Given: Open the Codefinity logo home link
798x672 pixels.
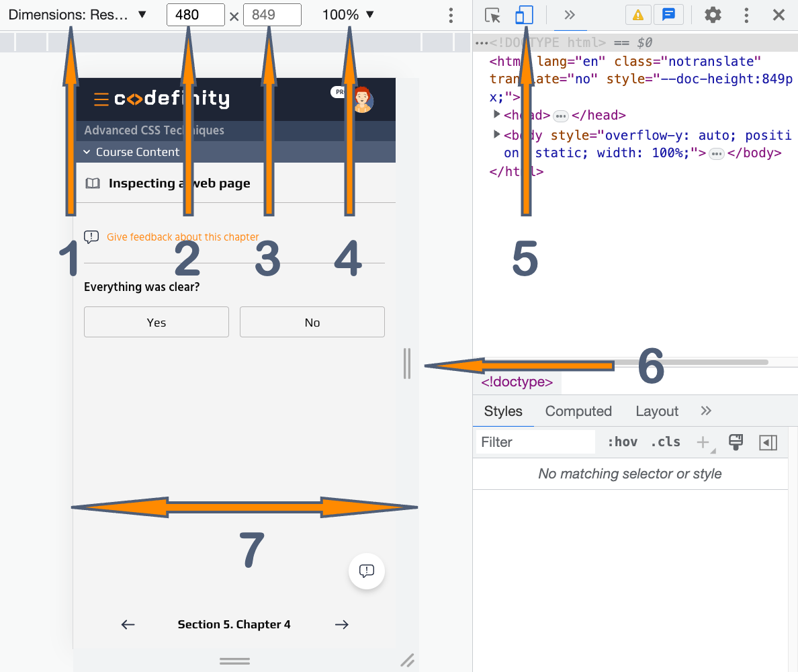Looking at the screenshot, I should [171, 99].
